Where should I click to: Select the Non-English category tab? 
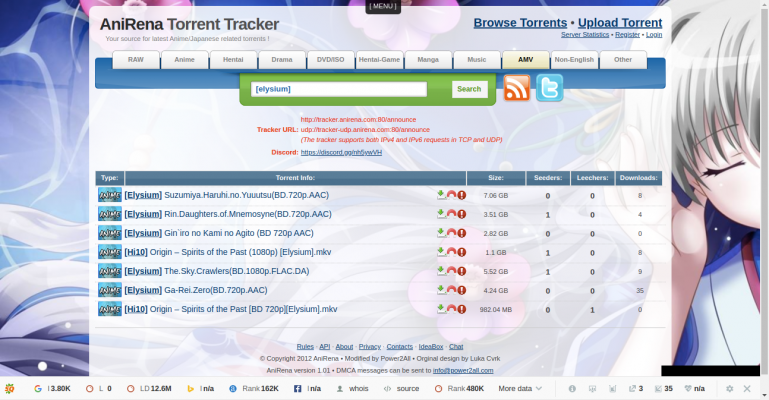point(574,60)
